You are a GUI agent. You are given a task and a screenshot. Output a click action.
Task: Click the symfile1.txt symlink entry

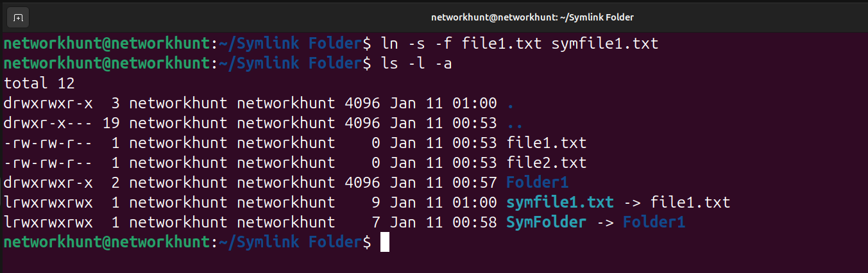(560, 203)
